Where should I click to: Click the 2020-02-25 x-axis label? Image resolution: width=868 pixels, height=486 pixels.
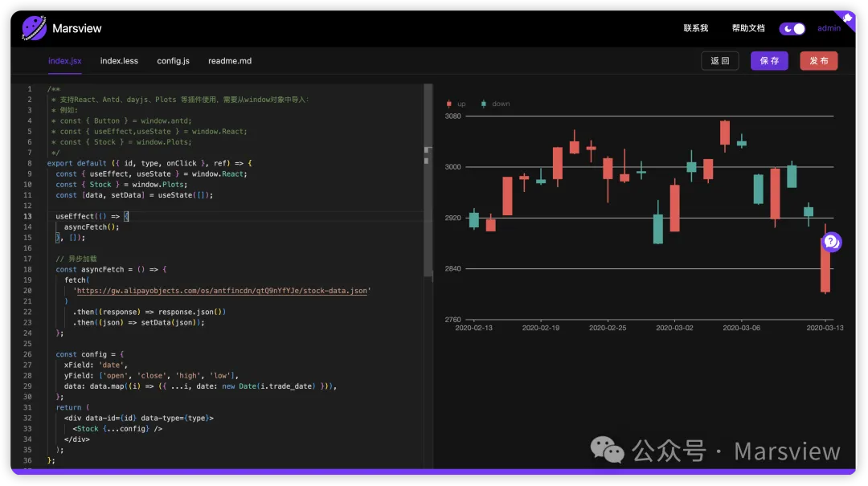click(x=608, y=328)
